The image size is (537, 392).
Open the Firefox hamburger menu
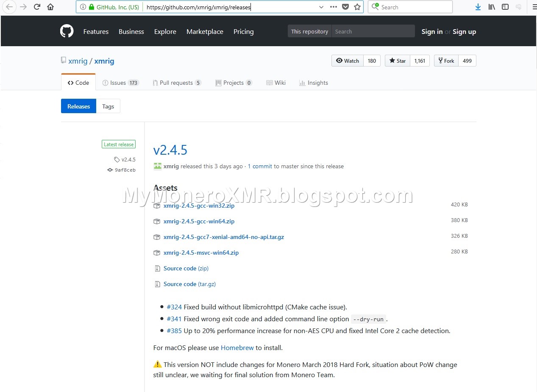click(x=533, y=7)
